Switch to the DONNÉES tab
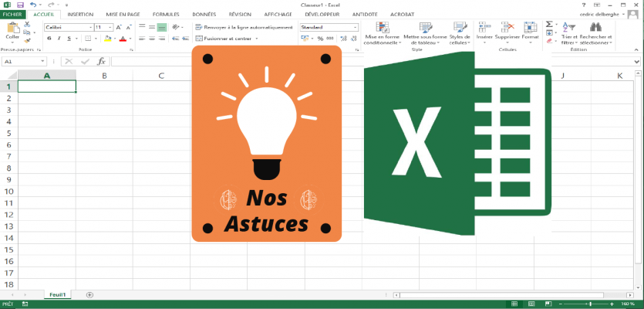 click(204, 15)
